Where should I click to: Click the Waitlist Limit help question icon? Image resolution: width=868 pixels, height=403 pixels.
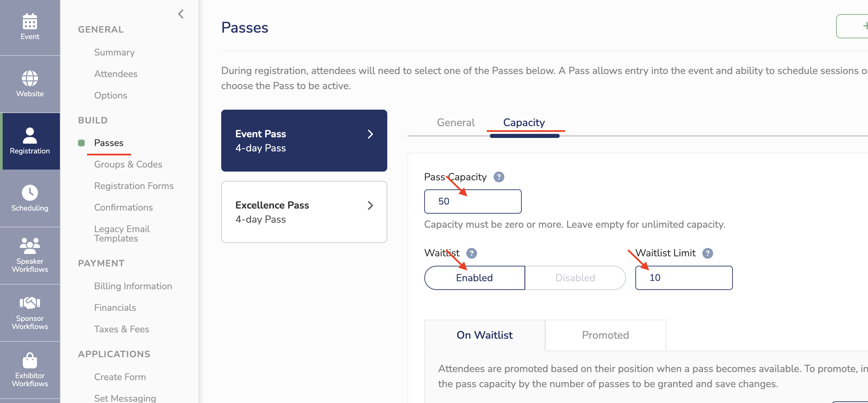[707, 253]
